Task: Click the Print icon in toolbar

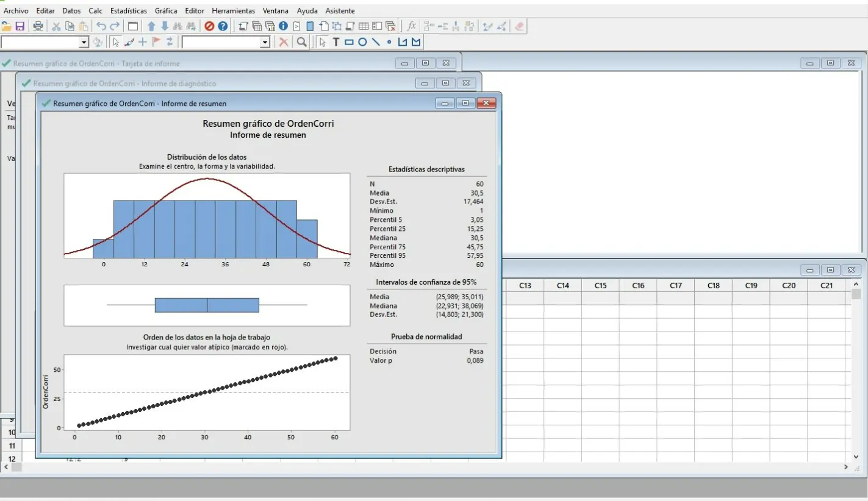Action: tap(38, 26)
